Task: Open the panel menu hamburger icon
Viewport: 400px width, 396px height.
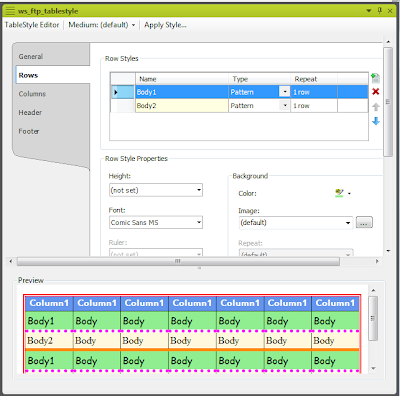Action: click(10, 11)
